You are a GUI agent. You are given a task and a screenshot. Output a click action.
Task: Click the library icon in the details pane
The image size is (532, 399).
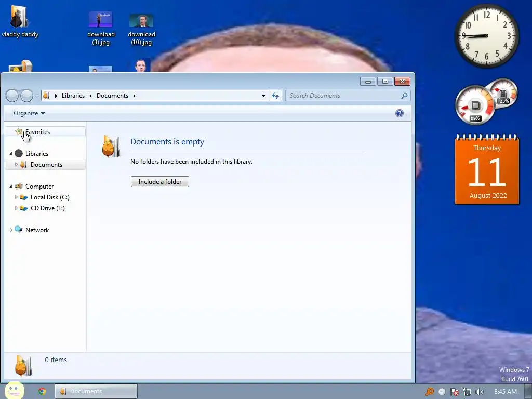pos(23,365)
